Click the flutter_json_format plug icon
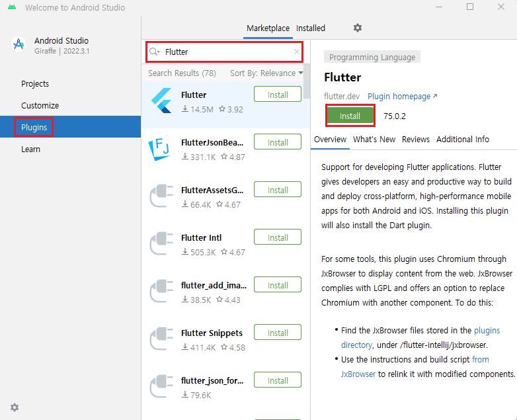The height and width of the screenshot is (420, 517). pyautogui.click(x=161, y=386)
